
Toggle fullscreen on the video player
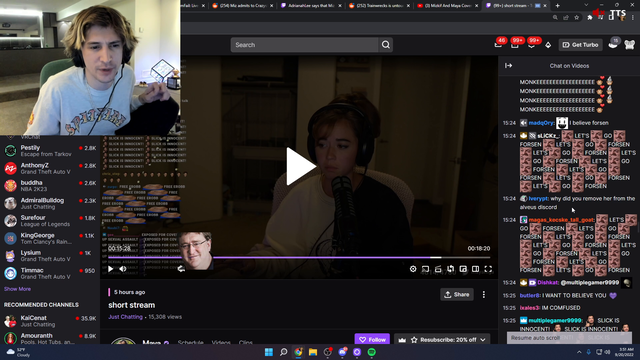coord(488,269)
